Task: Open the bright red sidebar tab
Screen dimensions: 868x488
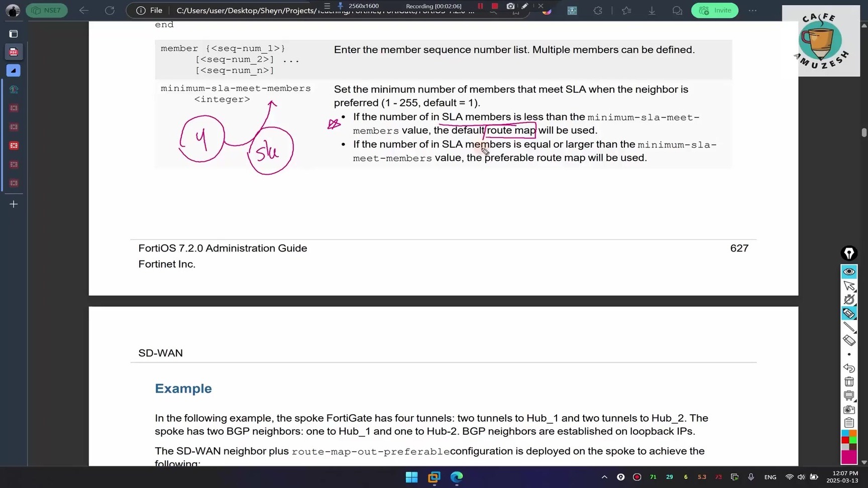Action: pos(14,146)
